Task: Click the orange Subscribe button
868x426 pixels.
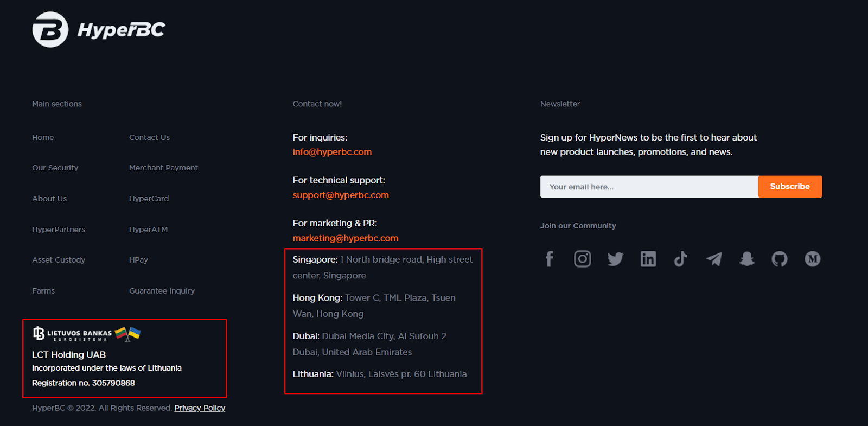Action: (x=790, y=187)
